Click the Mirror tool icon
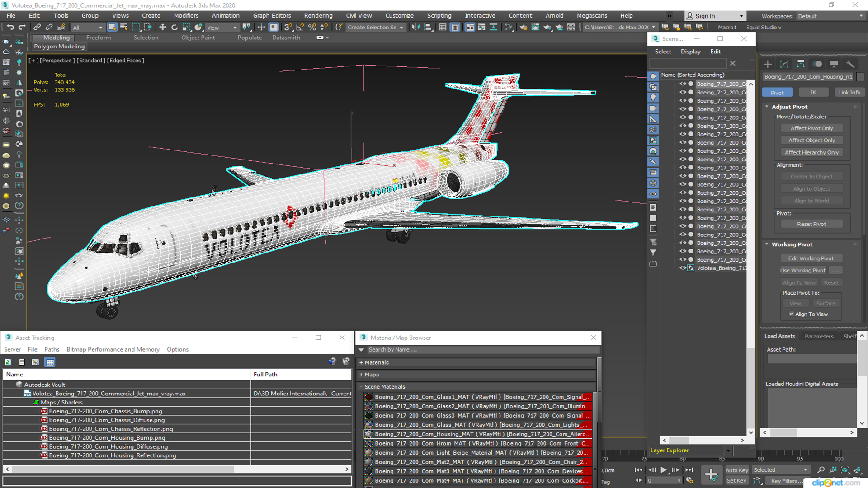Screen dimensions: 868x488 415,27
